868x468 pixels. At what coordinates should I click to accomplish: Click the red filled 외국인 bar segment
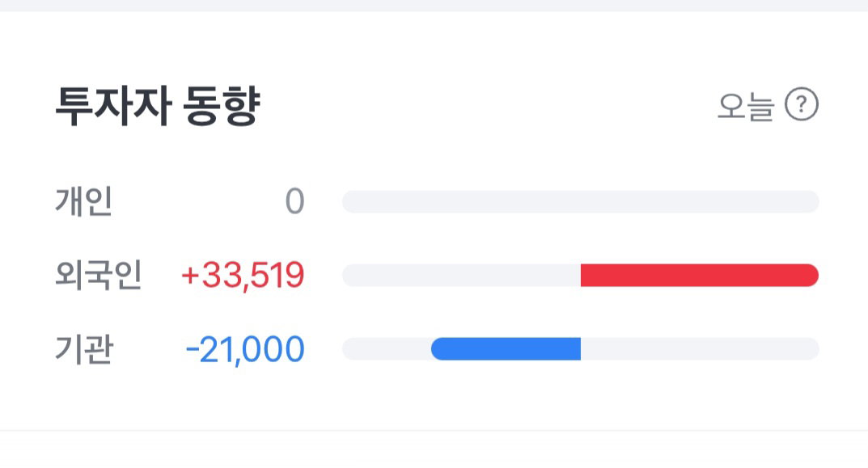coord(700,276)
